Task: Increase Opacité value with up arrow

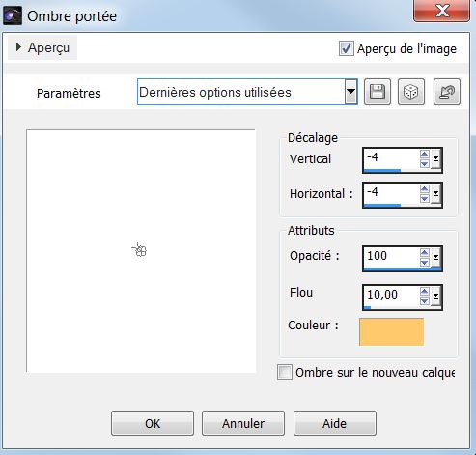Action: pyautogui.click(x=425, y=253)
